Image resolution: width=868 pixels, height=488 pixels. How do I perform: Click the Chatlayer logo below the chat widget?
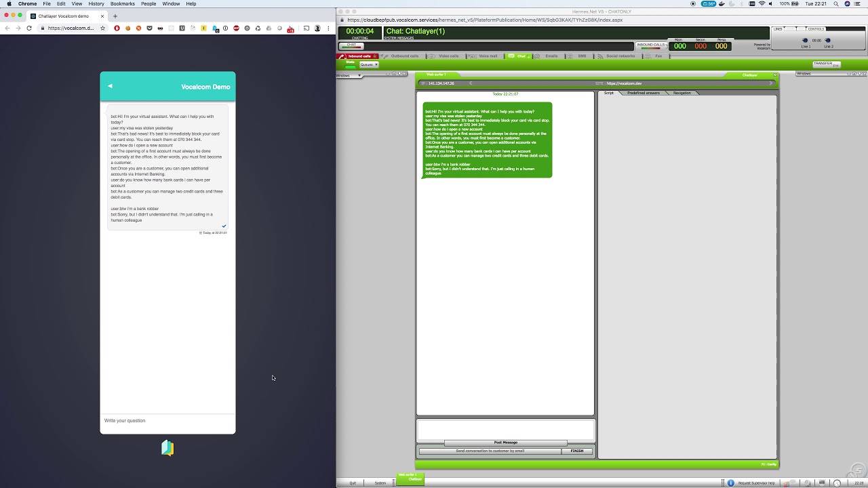point(167,448)
